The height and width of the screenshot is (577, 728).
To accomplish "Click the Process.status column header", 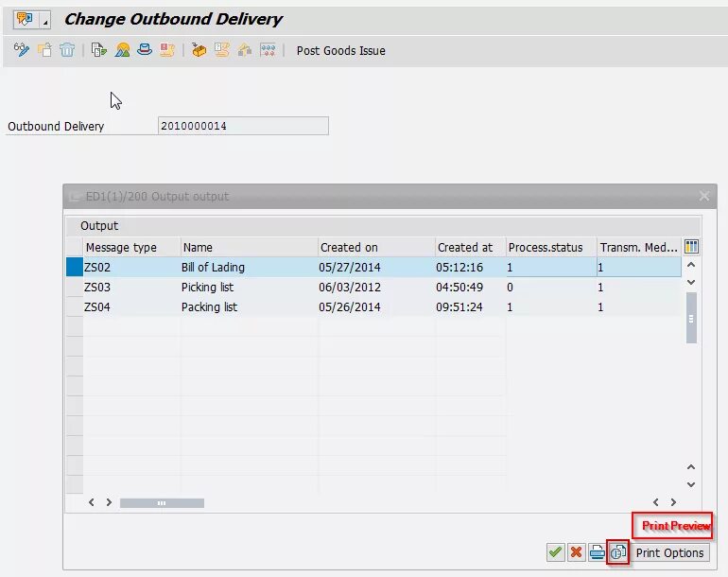I will pos(551,247).
